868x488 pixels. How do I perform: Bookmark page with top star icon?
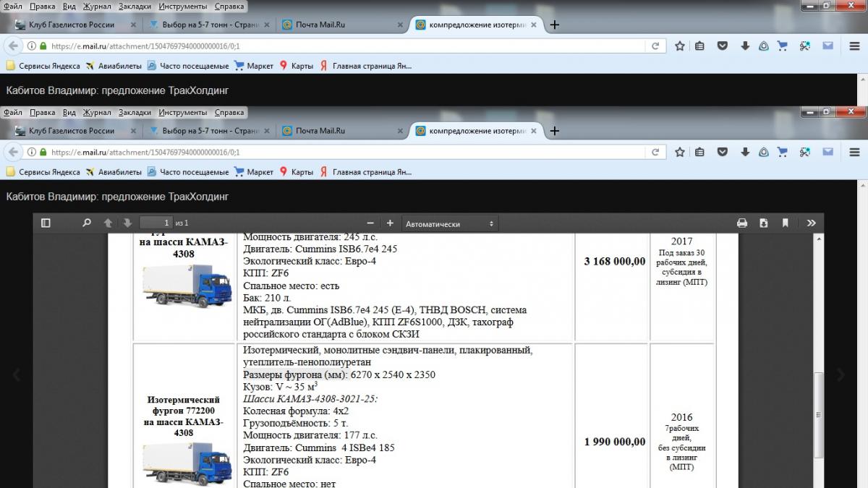[x=680, y=46]
